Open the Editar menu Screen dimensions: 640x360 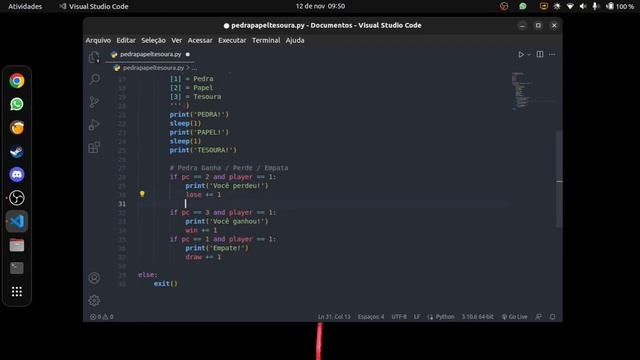tap(126, 40)
